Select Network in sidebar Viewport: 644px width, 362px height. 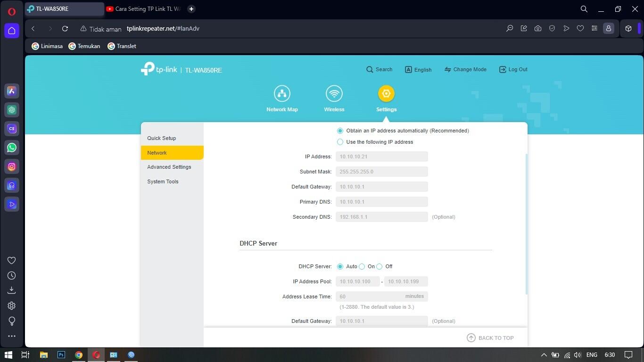(172, 153)
